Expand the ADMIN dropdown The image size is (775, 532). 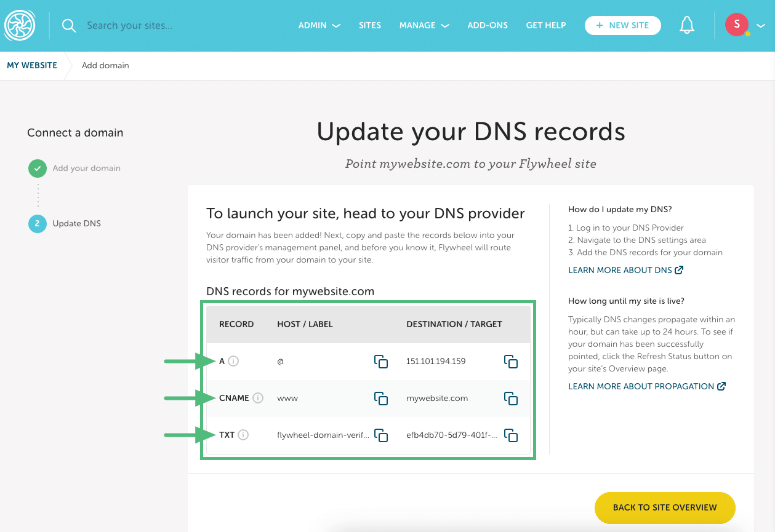click(x=319, y=25)
